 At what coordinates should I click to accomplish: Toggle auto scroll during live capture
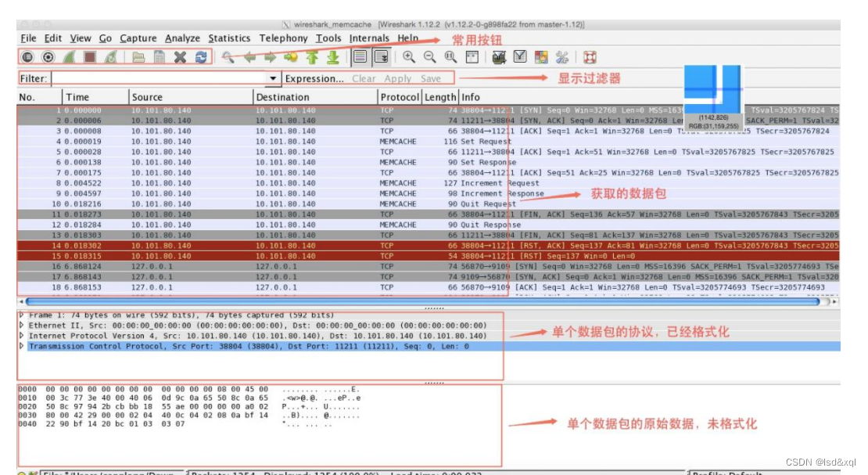(382, 57)
